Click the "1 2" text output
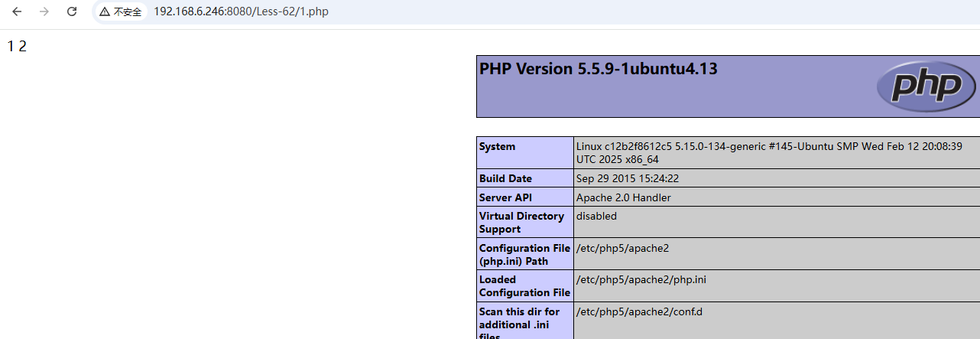The width and height of the screenshot is (980, 339). (17, 46)
